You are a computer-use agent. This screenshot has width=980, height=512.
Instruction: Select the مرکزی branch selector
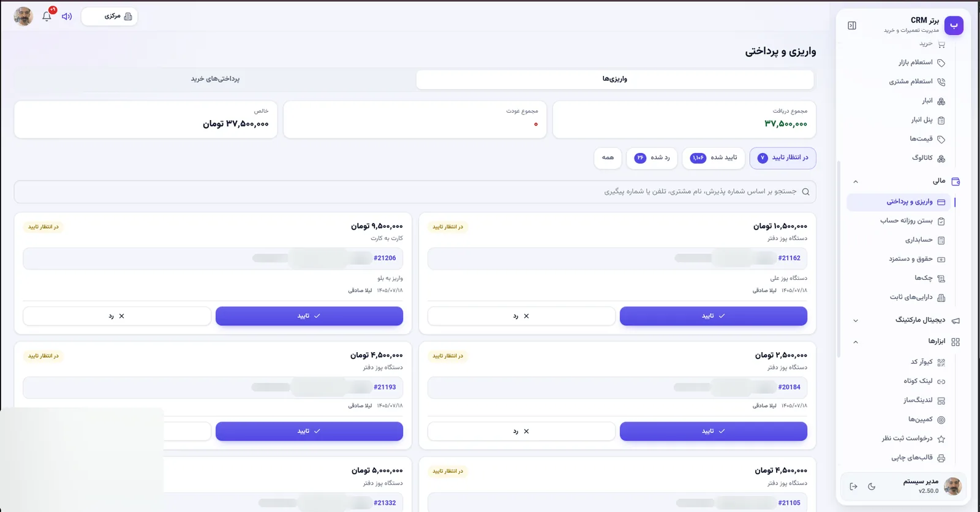[x=110, y=17]
